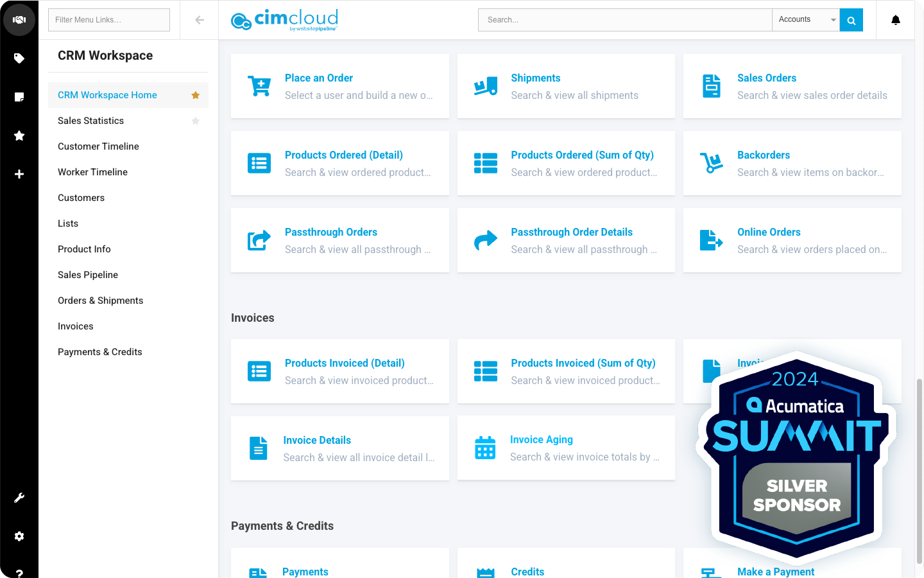Favorite Sales Statistics with its star

196,121
